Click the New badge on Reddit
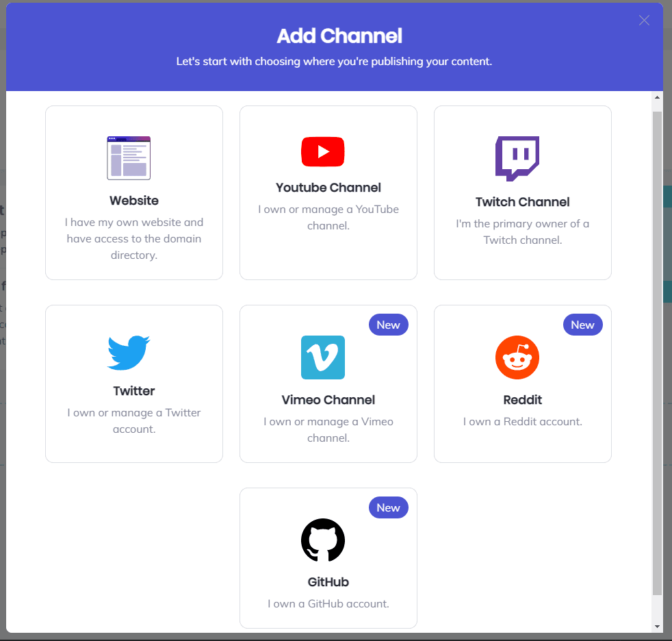This screenshot has height=641, width=672. pyautogui.click(x=582, y=325)
